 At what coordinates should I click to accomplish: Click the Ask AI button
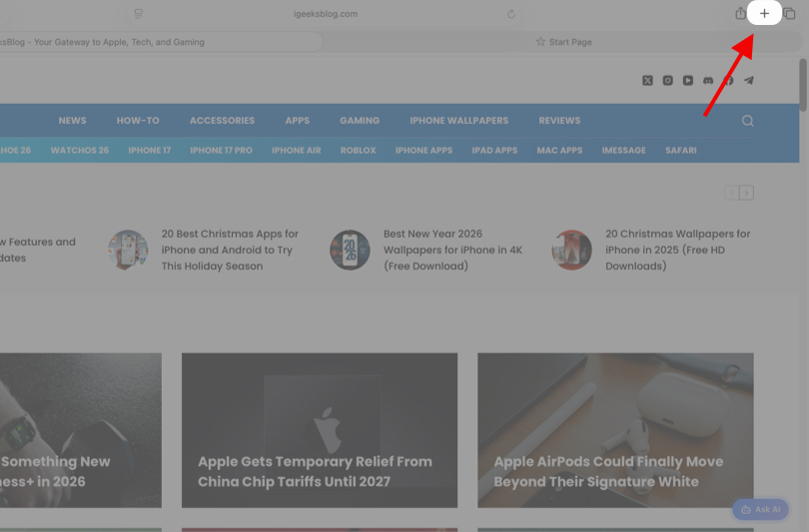tap(760, 509)
